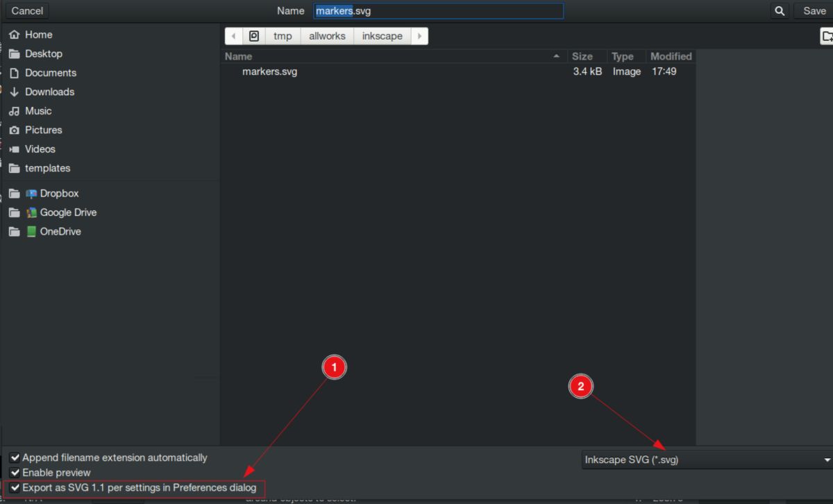
Task: Click the Image type cell of markers.svg
Action: pos(627,72)
